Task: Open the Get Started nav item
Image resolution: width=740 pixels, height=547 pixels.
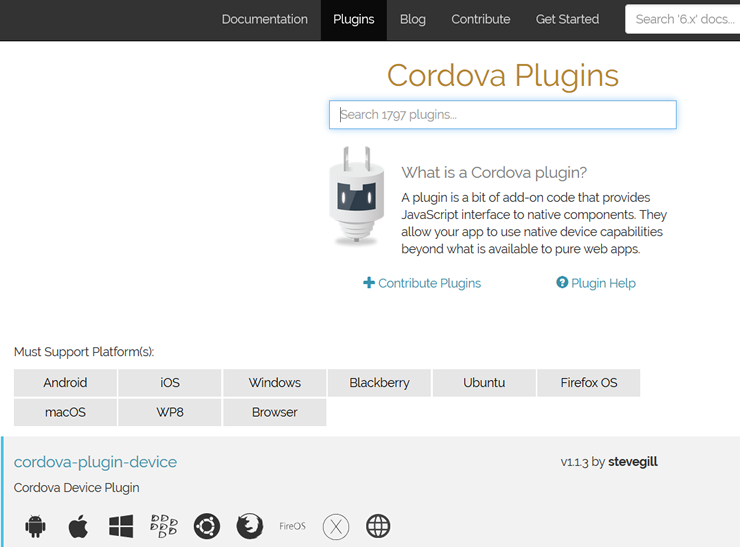Action: (567, 19)
